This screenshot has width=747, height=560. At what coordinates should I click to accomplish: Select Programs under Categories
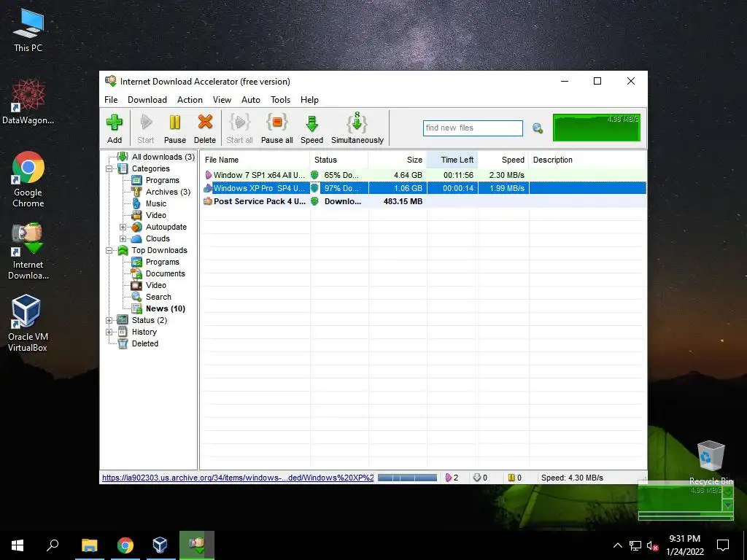click(x=163, y=180)
